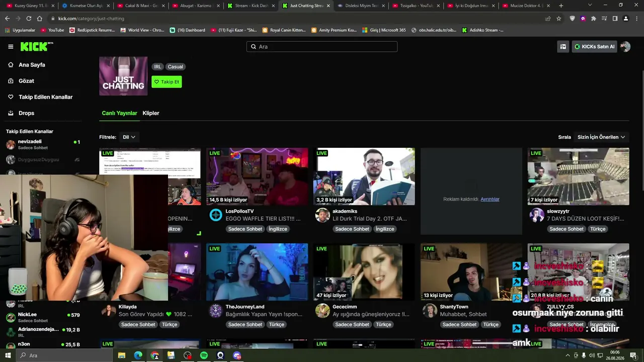Click Türkçe tag under Gececimm
644x362 pixels.
click(383, 325)
